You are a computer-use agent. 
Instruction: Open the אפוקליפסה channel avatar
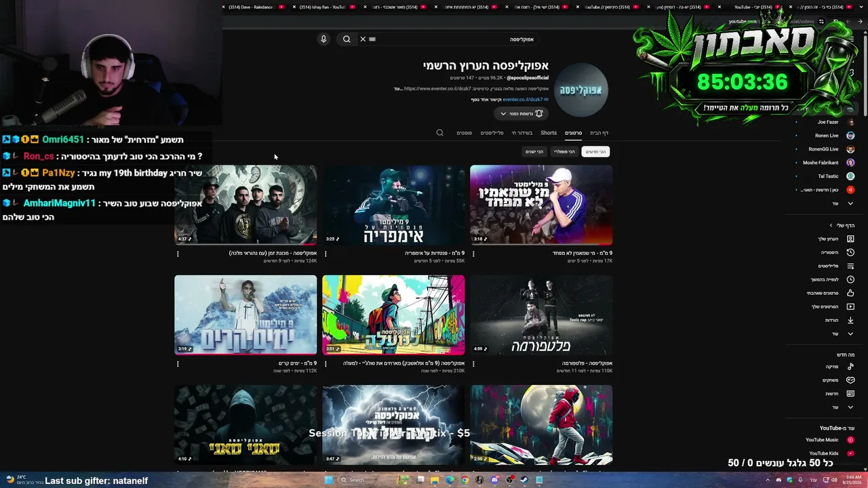[x=581, y=90]
